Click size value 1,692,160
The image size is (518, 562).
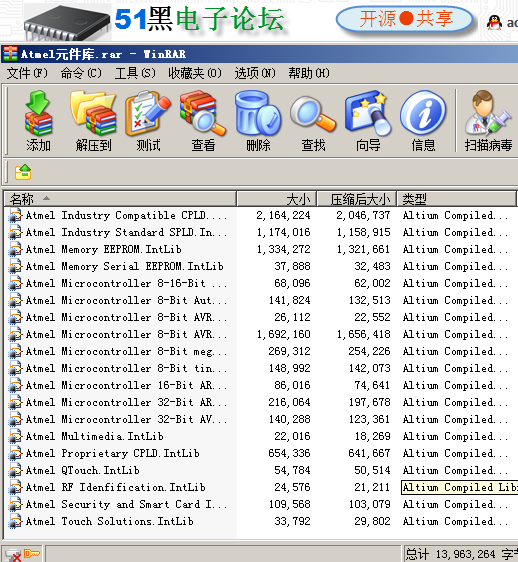tap(284, 334)
